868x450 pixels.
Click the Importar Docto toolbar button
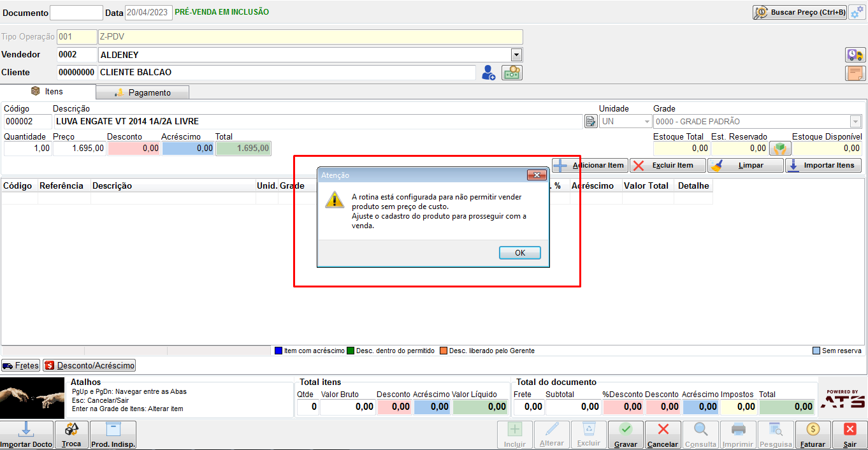pos(27,435)
